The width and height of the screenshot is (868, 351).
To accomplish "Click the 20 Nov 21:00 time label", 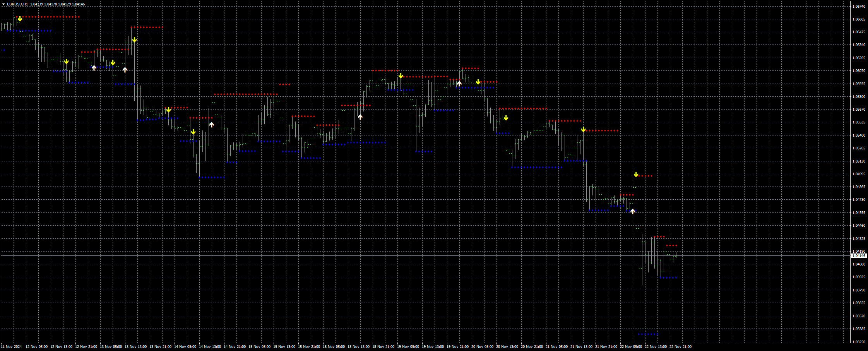I will (x=532, y=347).
